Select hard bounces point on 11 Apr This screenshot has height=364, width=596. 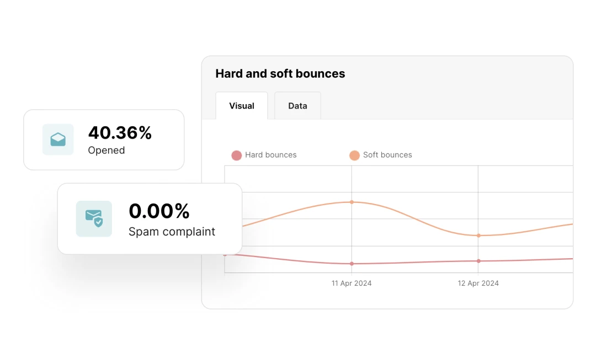[x=352, y=264]
